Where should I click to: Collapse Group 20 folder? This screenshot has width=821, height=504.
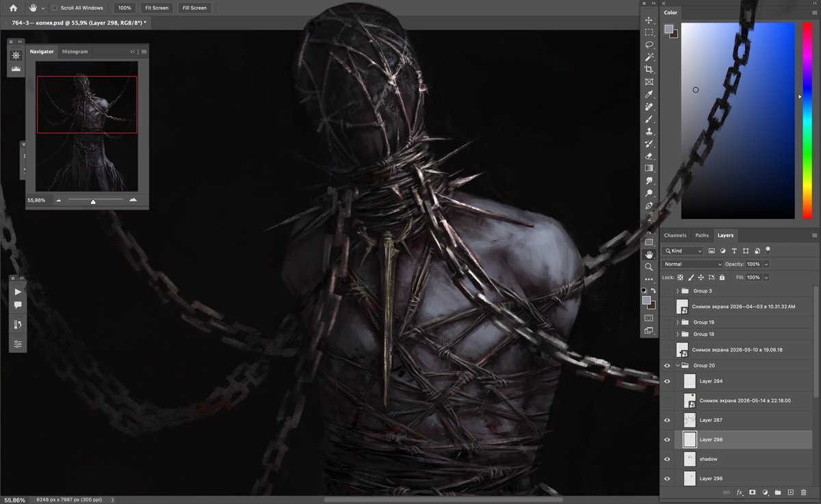tap(678, 365)
